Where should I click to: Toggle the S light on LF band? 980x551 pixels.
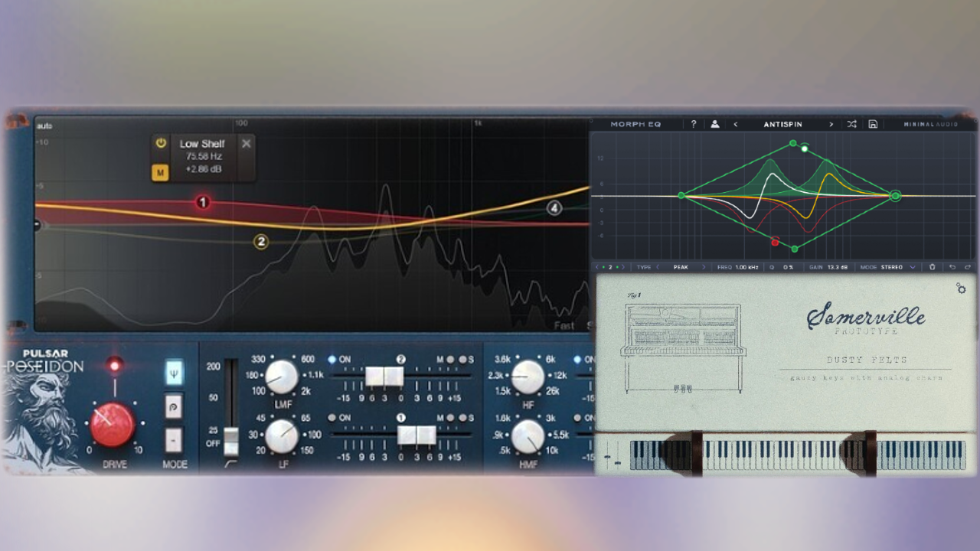click(x=462, y=418)
